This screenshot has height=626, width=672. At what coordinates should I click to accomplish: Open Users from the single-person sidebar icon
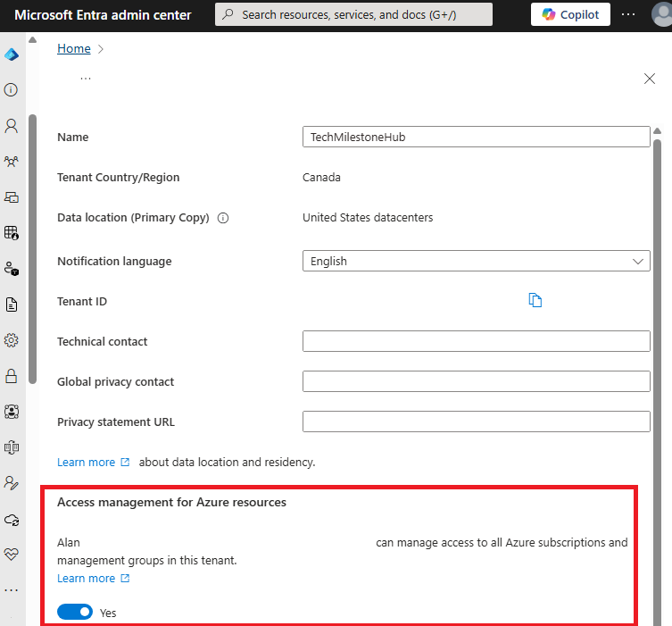(11, 126)
